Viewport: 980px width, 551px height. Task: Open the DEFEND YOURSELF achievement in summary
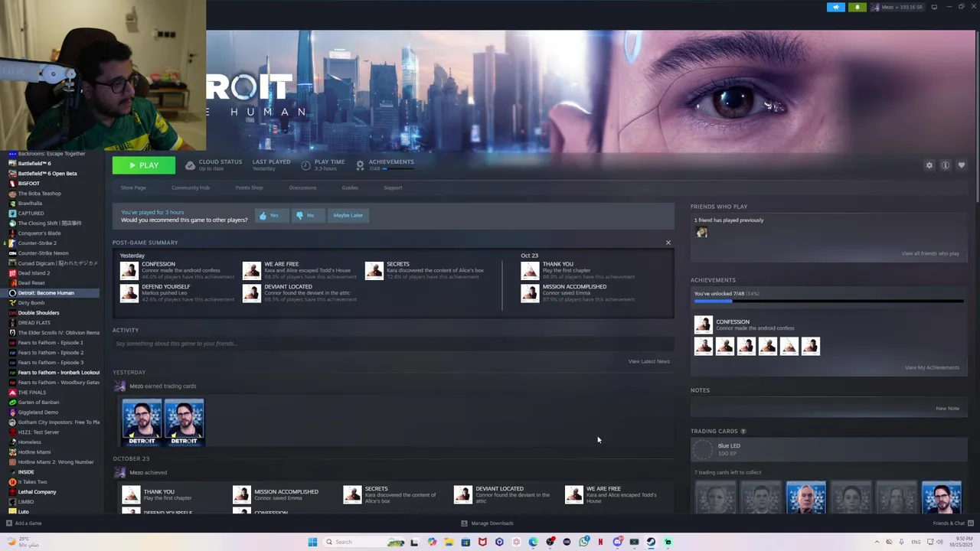129,293
